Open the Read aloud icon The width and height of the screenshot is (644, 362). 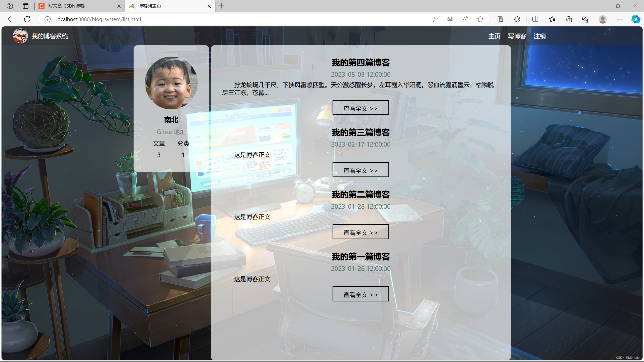(465, 19)
